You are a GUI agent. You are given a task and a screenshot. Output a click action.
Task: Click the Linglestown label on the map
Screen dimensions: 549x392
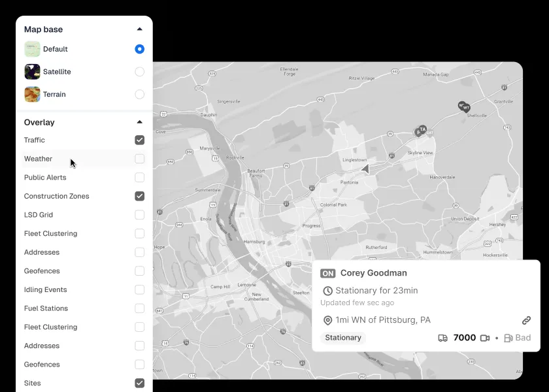pyautogui.click(x=355, y=160)
